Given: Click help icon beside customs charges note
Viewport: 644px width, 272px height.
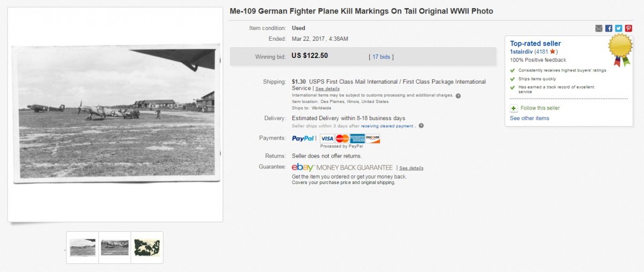Looking at the screenshot, I should tap(458, 95).
